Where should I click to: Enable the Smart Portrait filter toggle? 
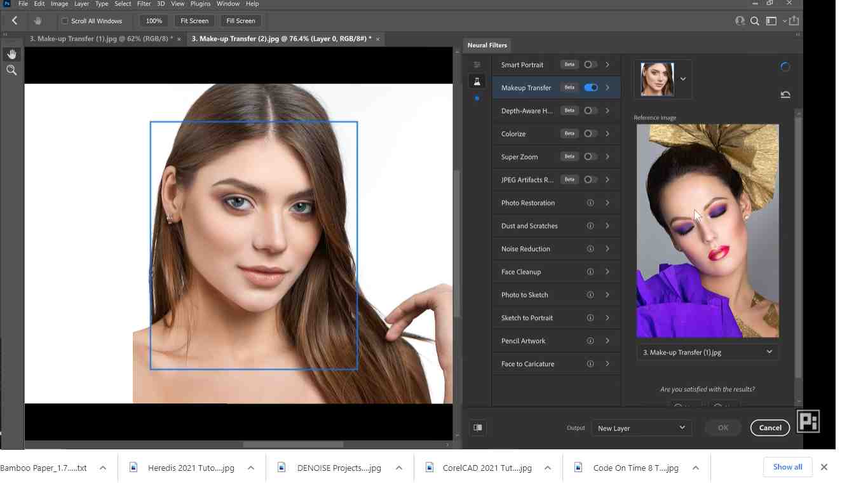[x=591, y=65]
